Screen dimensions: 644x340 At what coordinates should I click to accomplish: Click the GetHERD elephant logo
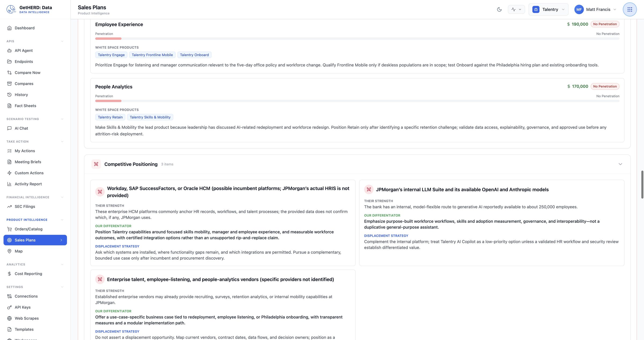[11, 9]
